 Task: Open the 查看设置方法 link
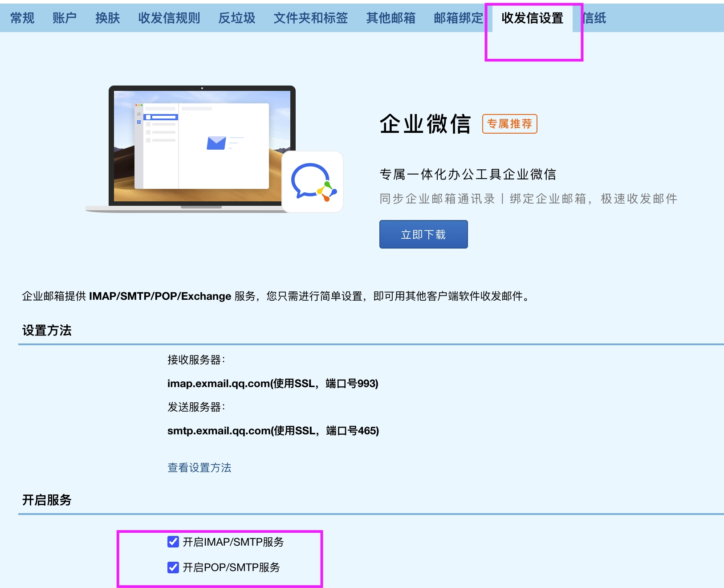199,468
